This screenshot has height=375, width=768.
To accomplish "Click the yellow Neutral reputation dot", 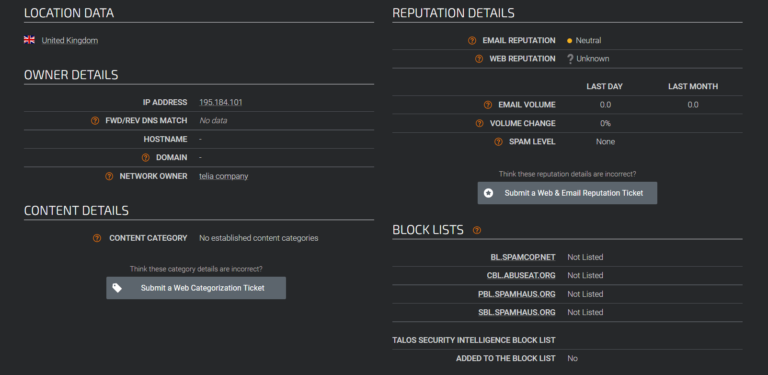I will tap(570, 41).
